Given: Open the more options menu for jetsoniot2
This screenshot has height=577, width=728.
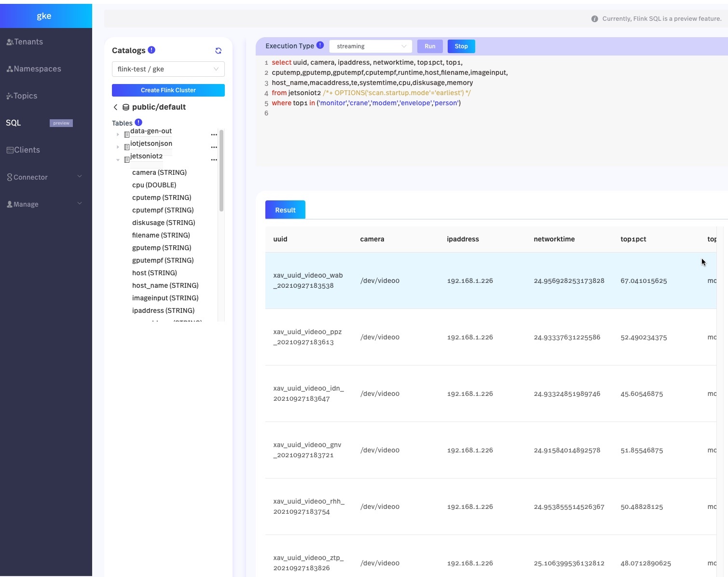Looking at the screenshot, I should point(214,160).
